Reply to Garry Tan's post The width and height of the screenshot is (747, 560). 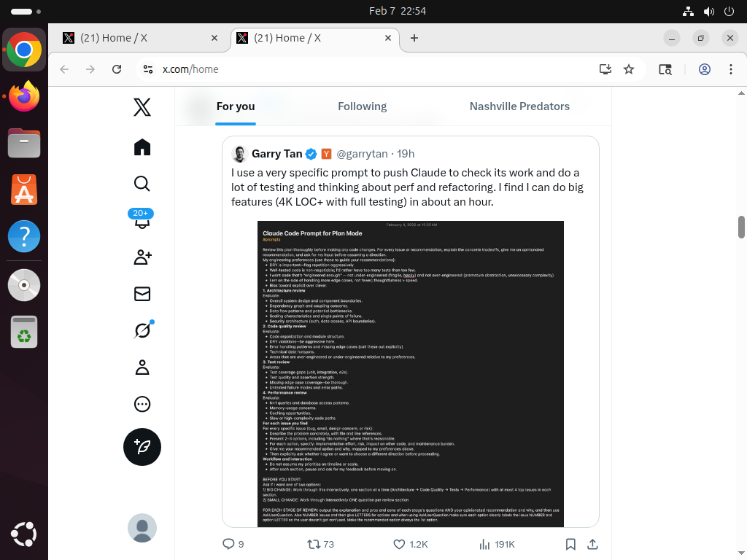point(229,544)
